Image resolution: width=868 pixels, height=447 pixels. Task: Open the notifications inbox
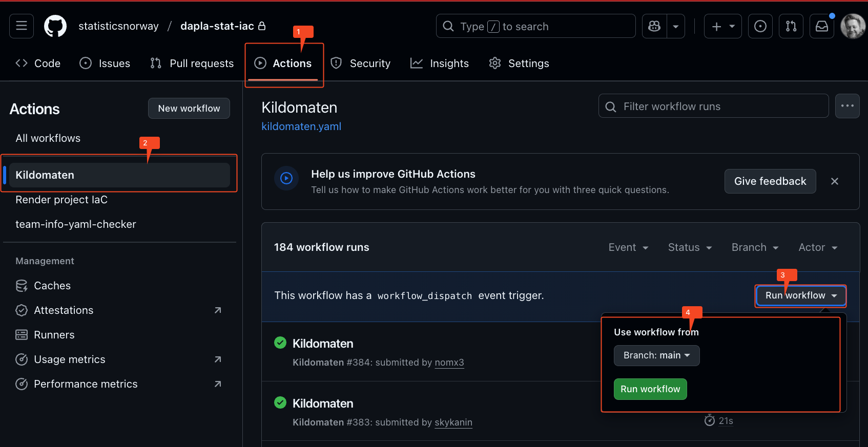822,26
